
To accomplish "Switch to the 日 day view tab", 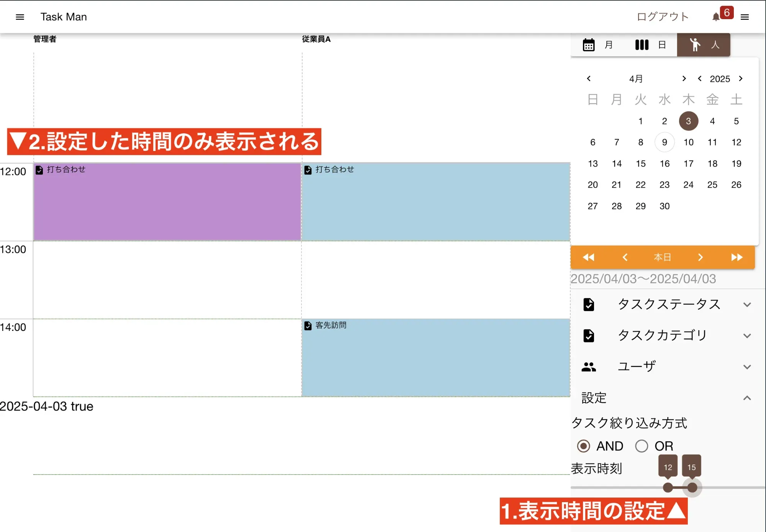I will (x=651, y=45).
